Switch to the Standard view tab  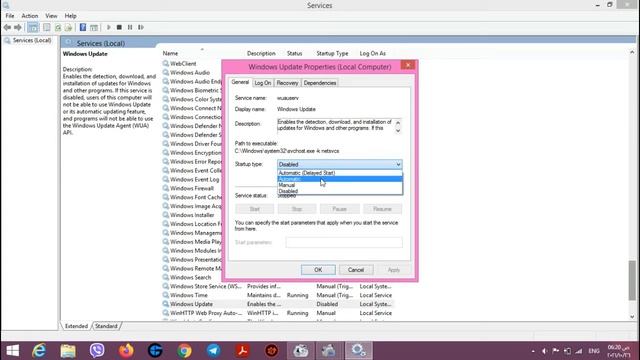pos(106,326)
